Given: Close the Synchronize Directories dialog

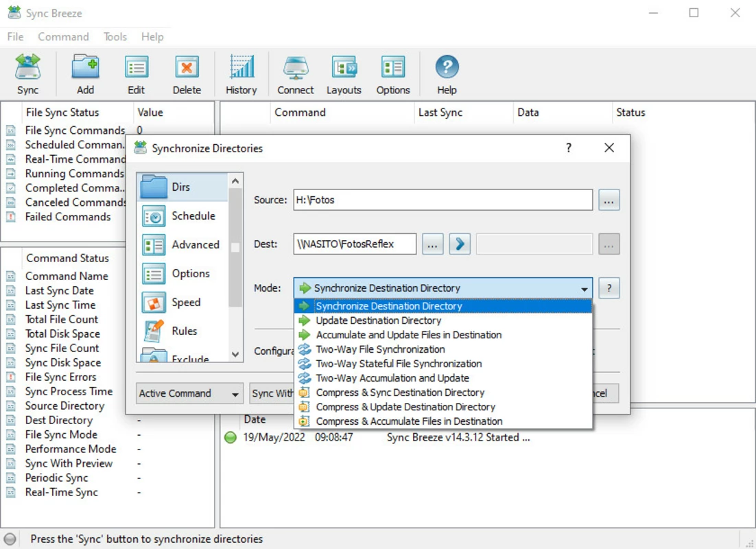Looking at the screenshot, I should click(609, 148).
